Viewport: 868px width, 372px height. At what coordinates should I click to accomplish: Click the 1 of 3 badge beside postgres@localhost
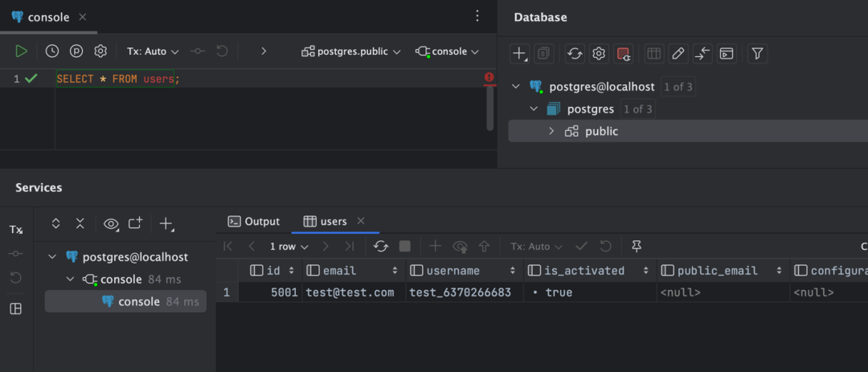coord(678,87)
